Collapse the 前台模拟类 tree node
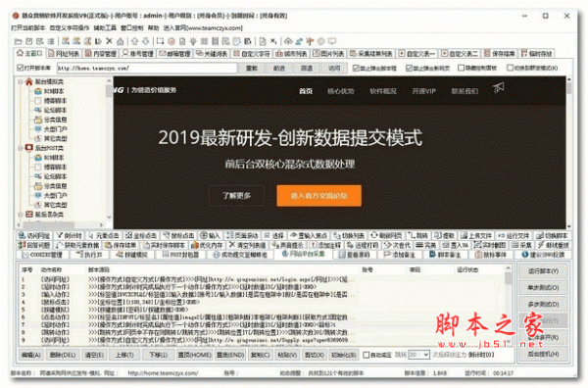The height and width of the screenshot is (388, 588). click(x=21, y=81)
